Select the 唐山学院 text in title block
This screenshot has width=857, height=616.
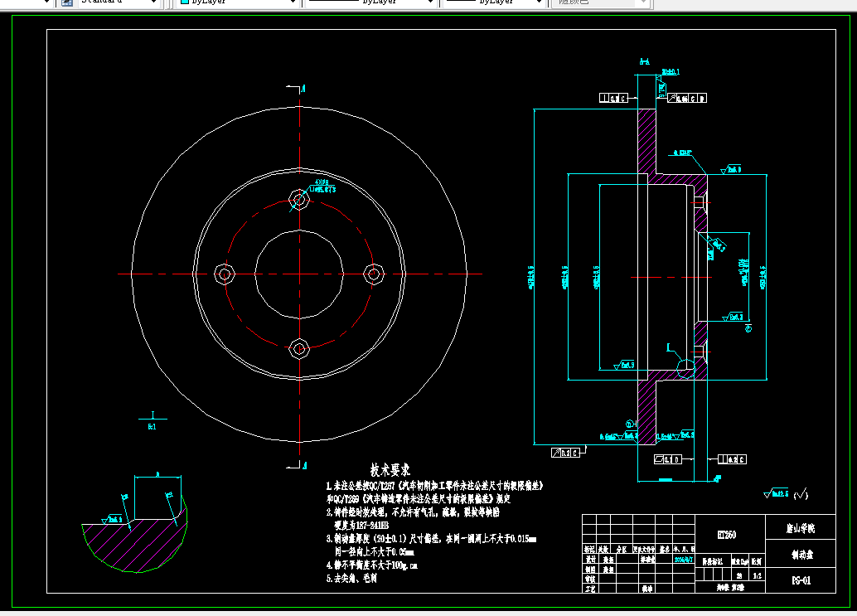click(801, 528)
